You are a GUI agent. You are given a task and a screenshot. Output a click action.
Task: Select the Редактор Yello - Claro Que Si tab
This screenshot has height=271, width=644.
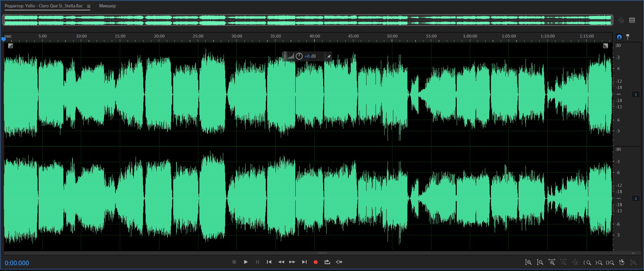pos(44,6)
